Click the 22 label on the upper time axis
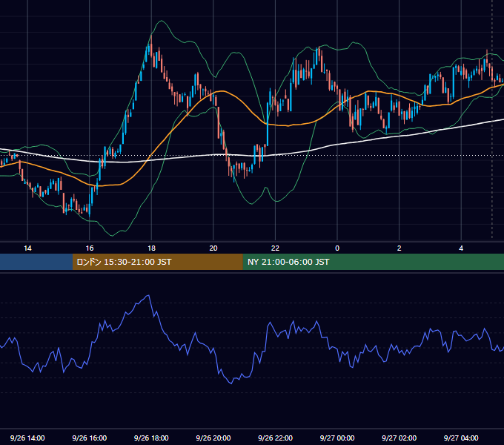The height and width of the screenshot is (445, 504). [275, 248]
